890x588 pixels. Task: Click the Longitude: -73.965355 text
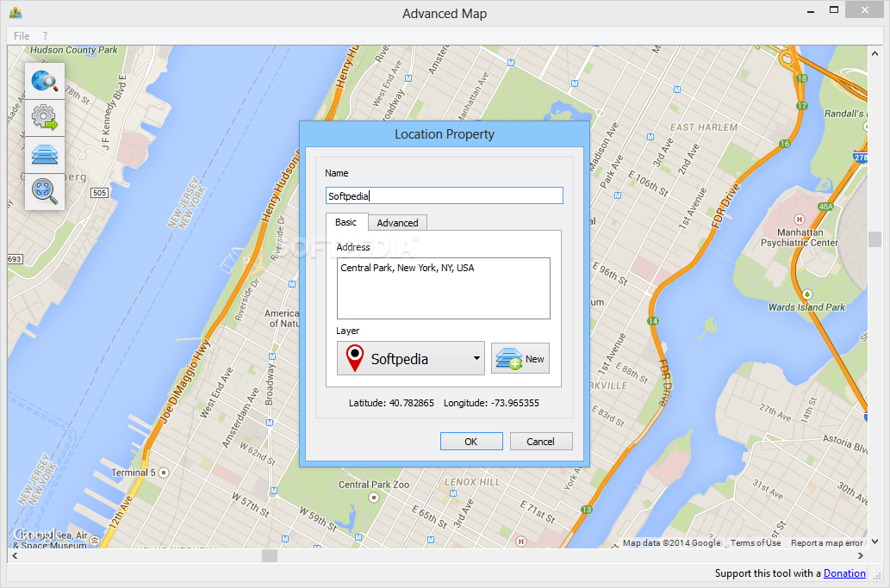[492, 403]
